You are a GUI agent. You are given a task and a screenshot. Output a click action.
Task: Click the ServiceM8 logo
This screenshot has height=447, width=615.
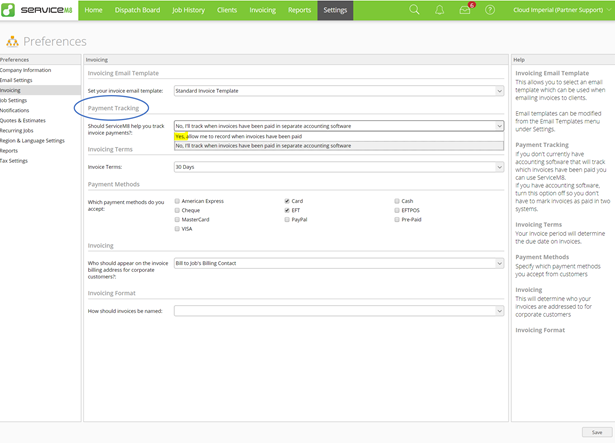(38, 10)
